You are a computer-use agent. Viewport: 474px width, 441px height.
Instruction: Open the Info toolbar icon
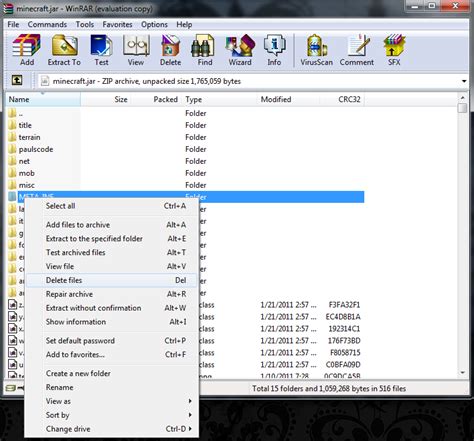click(x=274, y=50)
